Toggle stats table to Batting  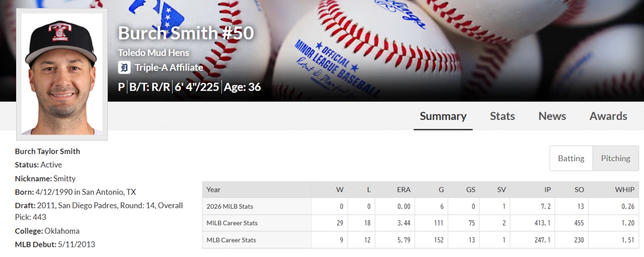tap(571, 158)
